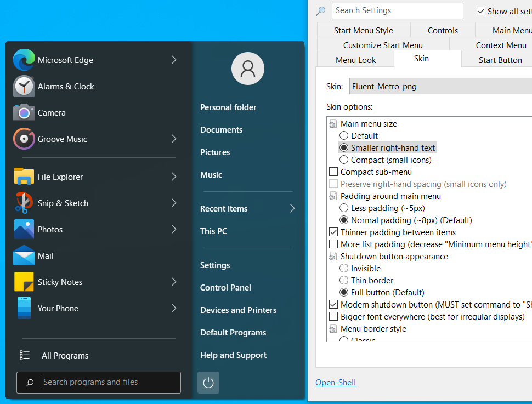Viewport: 532px width, 404px height.
Task: Open the Photos app icon
Action: [24, 229]
